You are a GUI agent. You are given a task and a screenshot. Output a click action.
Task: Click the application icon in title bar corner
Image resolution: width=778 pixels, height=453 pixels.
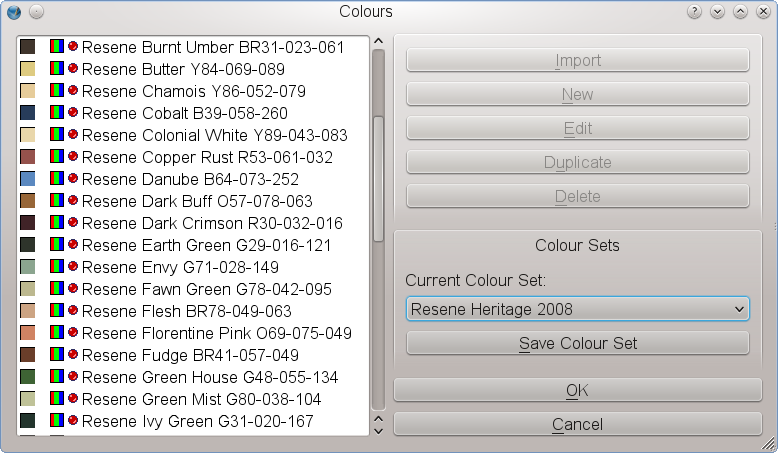(13, 12)
